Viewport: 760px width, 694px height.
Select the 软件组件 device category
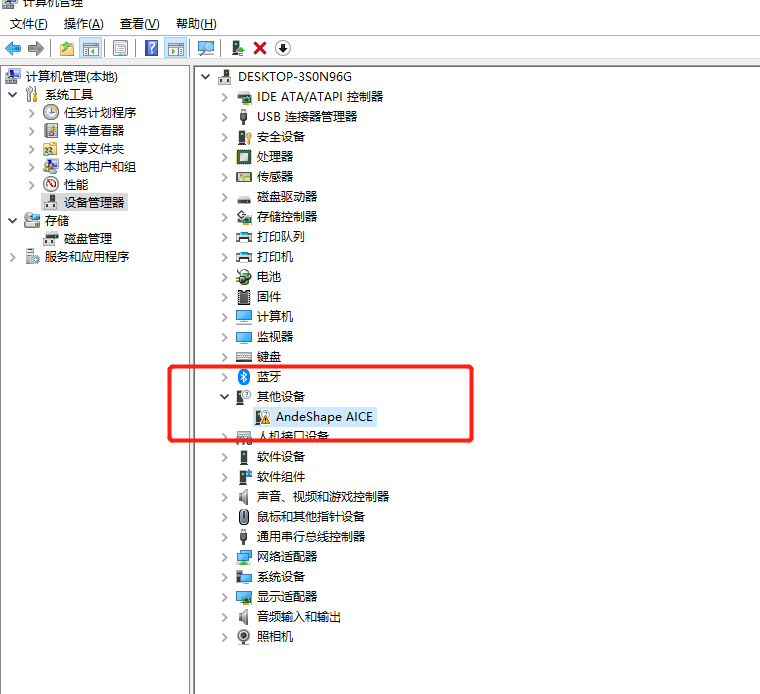point(281,477)
